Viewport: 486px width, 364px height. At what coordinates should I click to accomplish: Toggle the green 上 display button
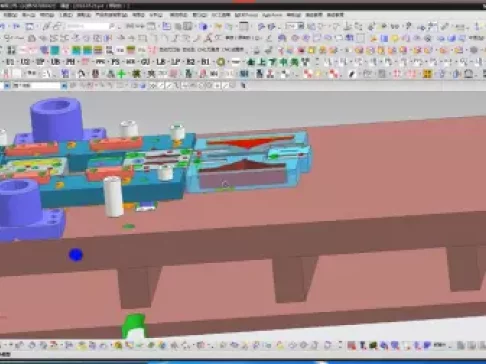262,62
